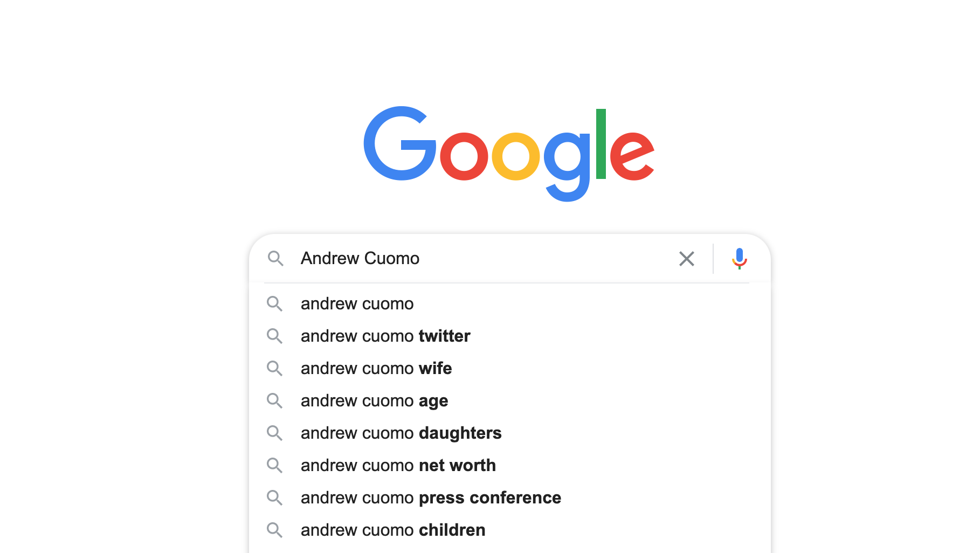Clear the search box with the X icon
The image size is (980, 553).
click(686, 259)
